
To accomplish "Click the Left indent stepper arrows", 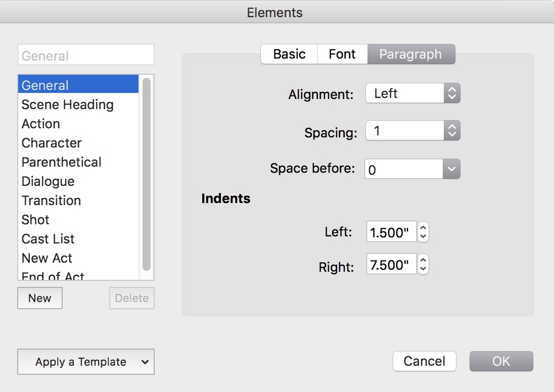I will 423,232.
